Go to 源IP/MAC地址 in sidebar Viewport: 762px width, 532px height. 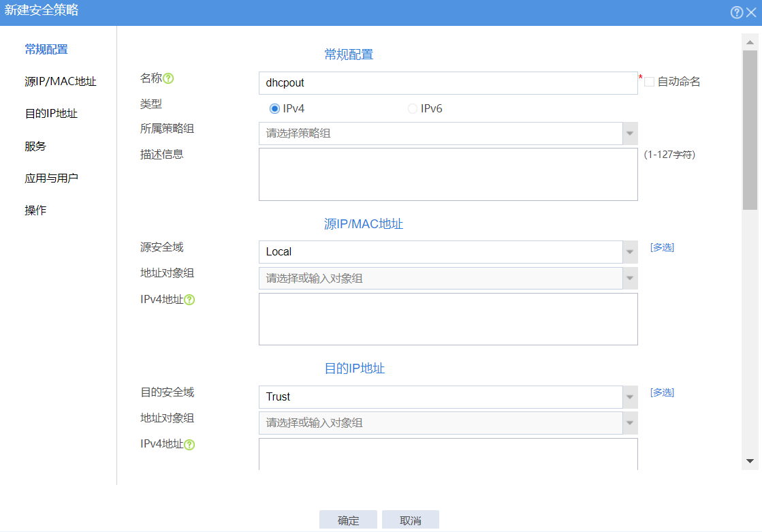click(60, 81)
